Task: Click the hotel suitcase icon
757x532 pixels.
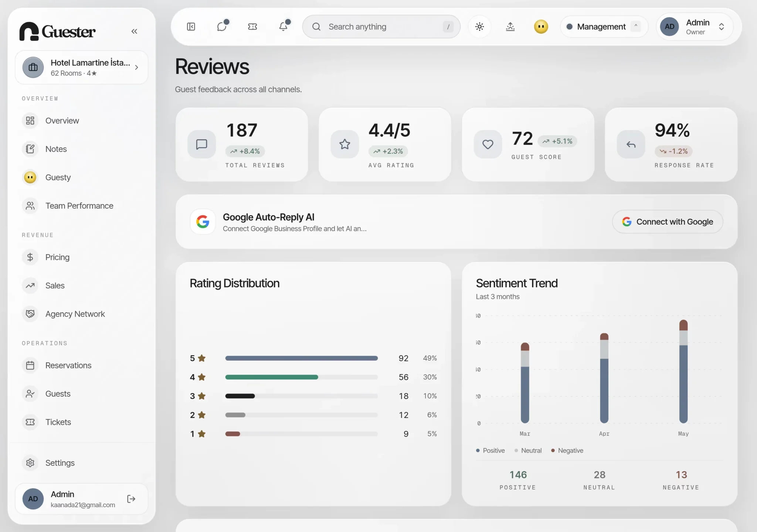Action: point(33,67)
